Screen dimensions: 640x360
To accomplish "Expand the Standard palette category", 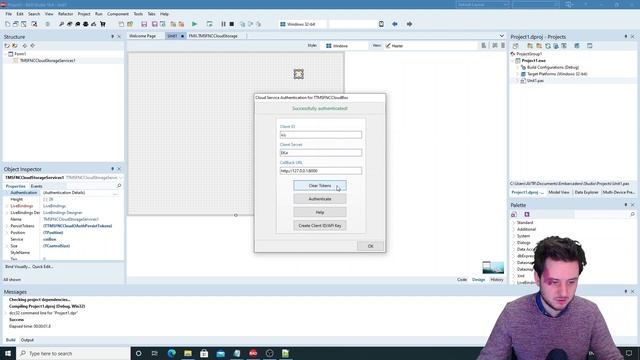I will 514,223.
